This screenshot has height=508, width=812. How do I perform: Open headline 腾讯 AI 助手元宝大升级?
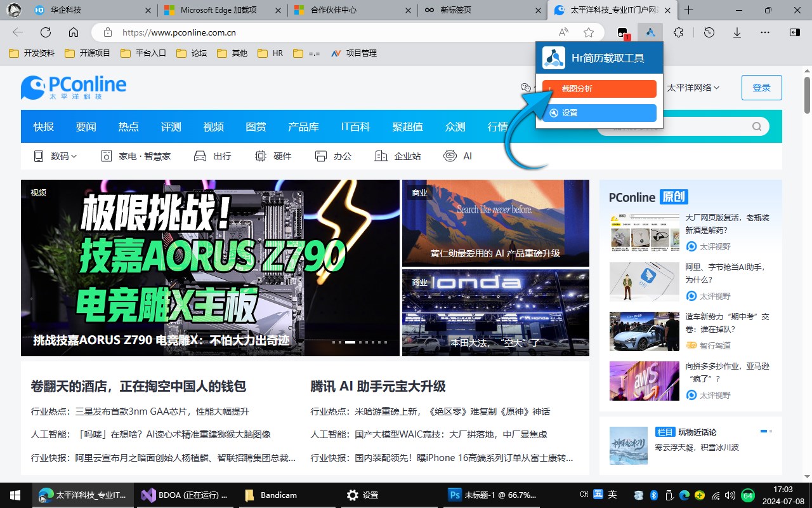click(x=378, y=386)
